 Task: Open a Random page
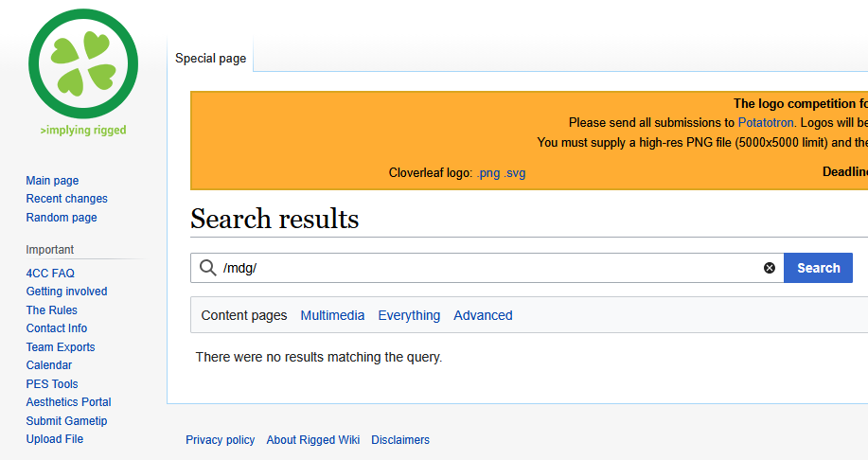click(x=62, y=218)
